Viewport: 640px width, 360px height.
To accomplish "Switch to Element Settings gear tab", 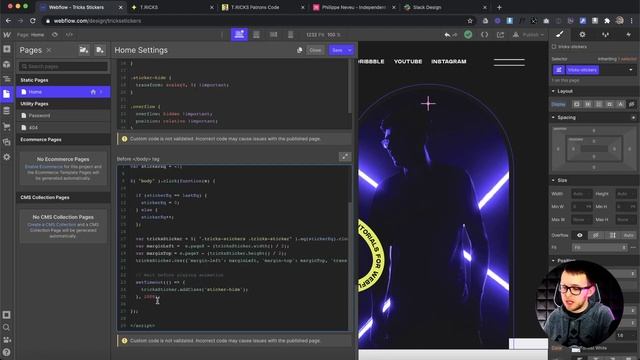I will [582, 35].
